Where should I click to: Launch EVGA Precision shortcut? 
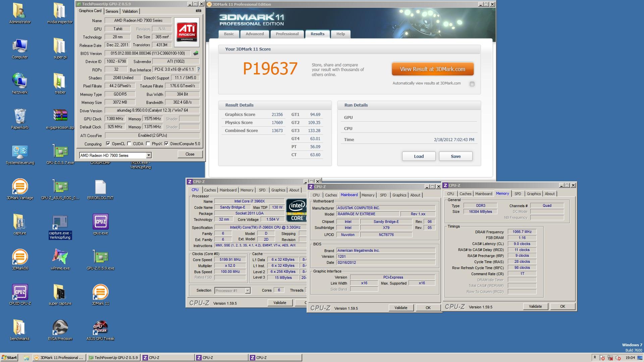(60, 330)
